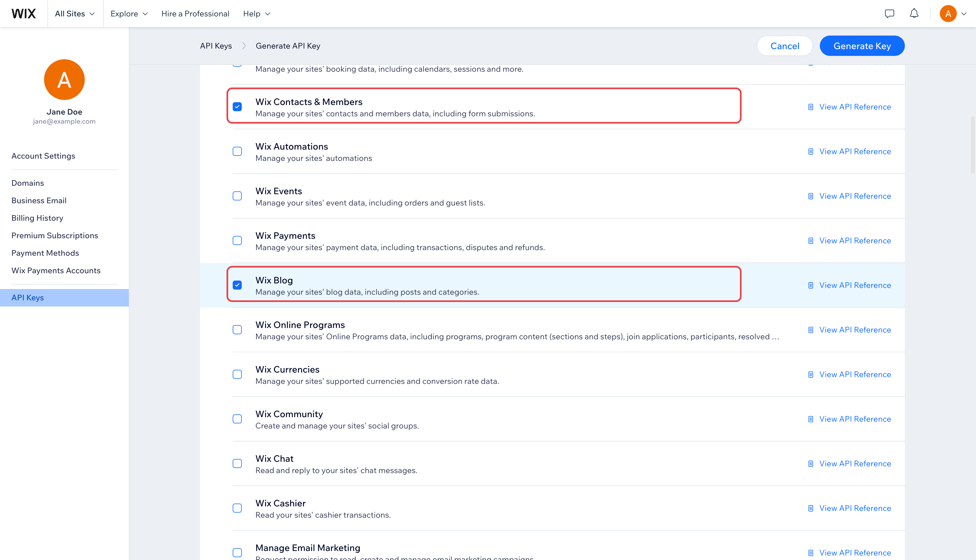Open Domains in the sidebar
Image resolution: width=976 pixels, height=560 pixels.
[x=28, y=183]
